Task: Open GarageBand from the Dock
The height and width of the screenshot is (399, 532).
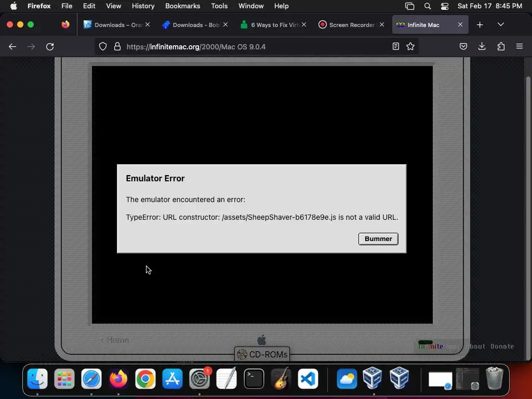Action: click(x=281, y=379)
